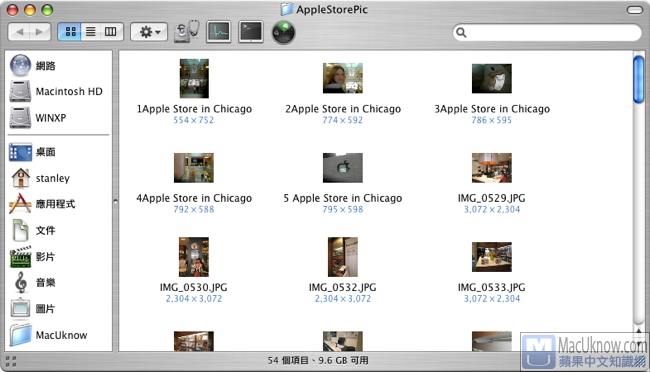The height and width of the screenshot is (372, 650).
Task: Open the Network Utility radar icon
Action: (283, 32)
